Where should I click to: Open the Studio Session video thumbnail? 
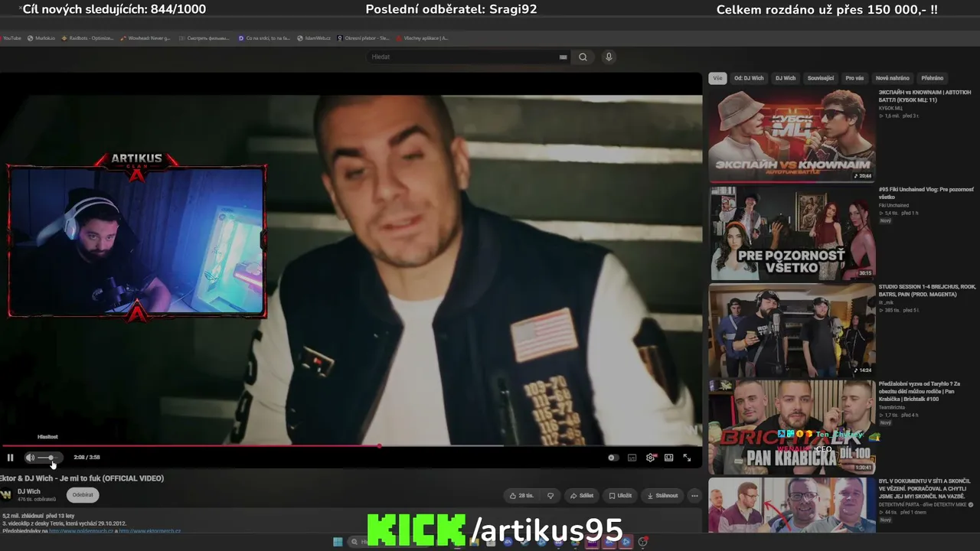[x=792, y=330]
